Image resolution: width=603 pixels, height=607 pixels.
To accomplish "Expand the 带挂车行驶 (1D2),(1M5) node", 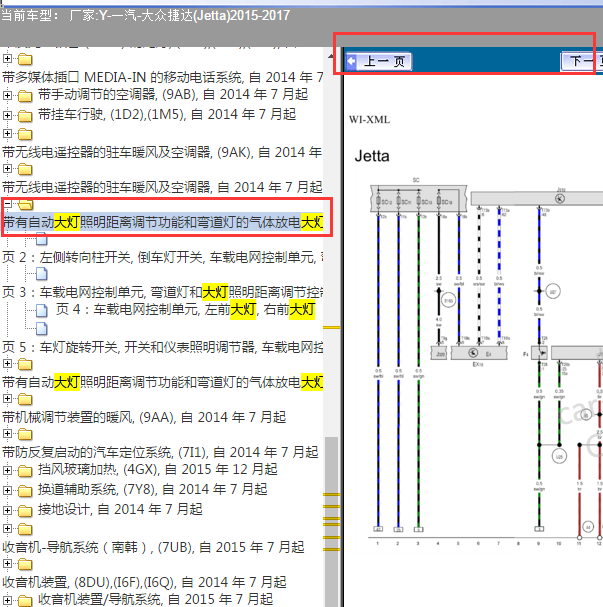I will point(7,115).
